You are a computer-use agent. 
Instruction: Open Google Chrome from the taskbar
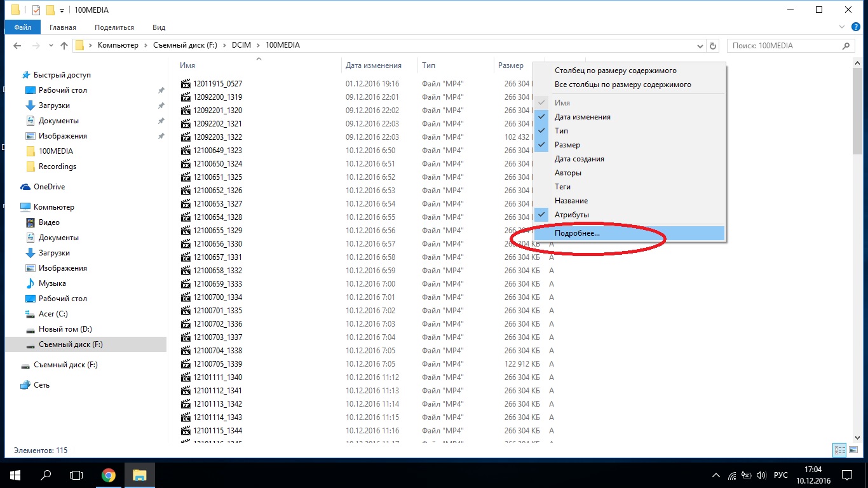click(x=109, y=475)
